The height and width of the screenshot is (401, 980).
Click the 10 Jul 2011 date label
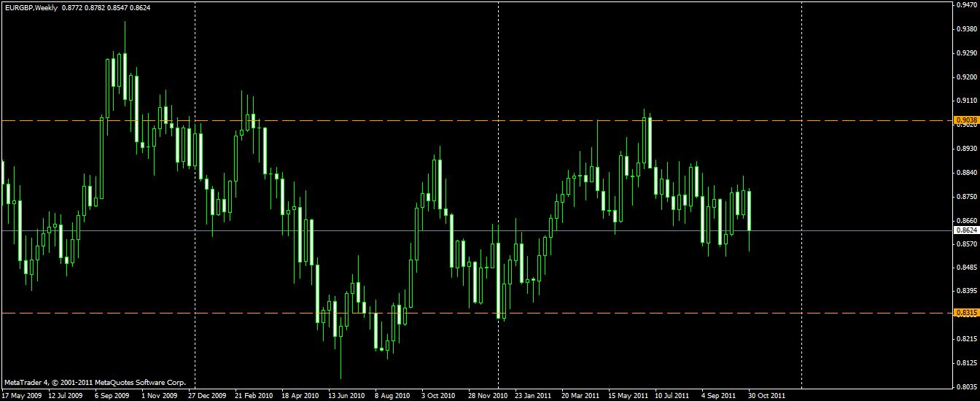(672, 396)
